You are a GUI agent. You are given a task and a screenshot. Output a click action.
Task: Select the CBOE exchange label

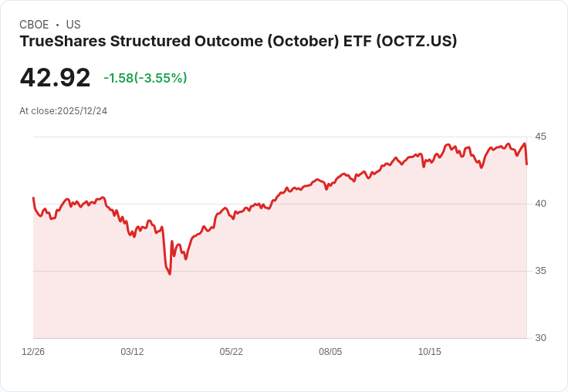coord(34,25)
